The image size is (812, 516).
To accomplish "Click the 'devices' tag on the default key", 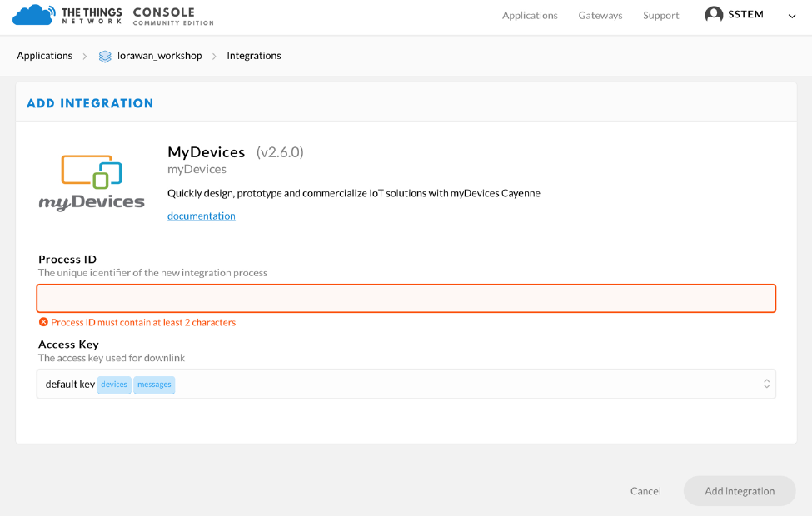I will click(x=114, y=385).
